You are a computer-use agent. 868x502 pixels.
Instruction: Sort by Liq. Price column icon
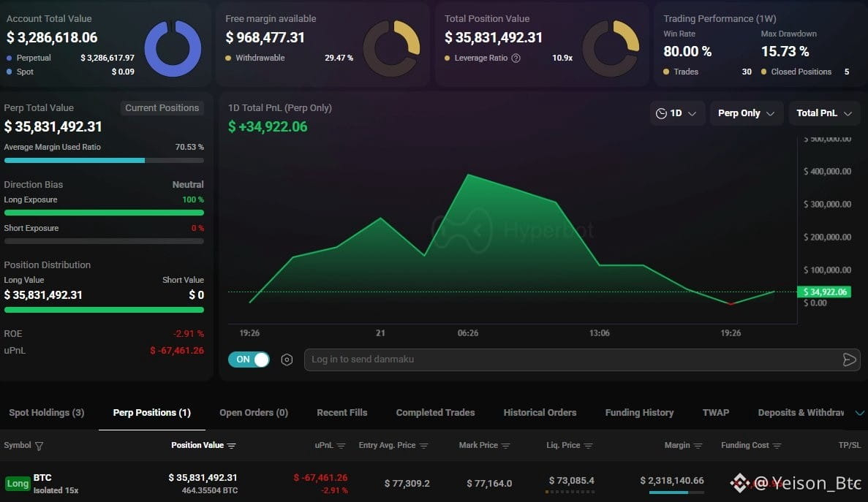tap(588, 446)
